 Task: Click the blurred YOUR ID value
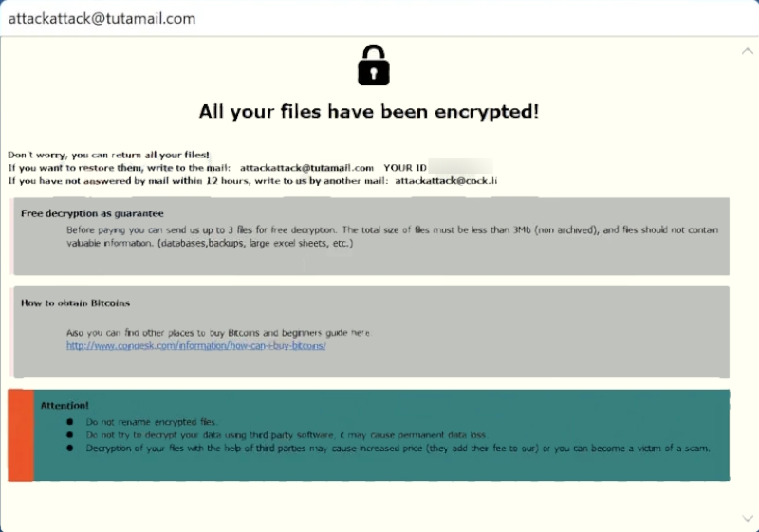(460, 167)
